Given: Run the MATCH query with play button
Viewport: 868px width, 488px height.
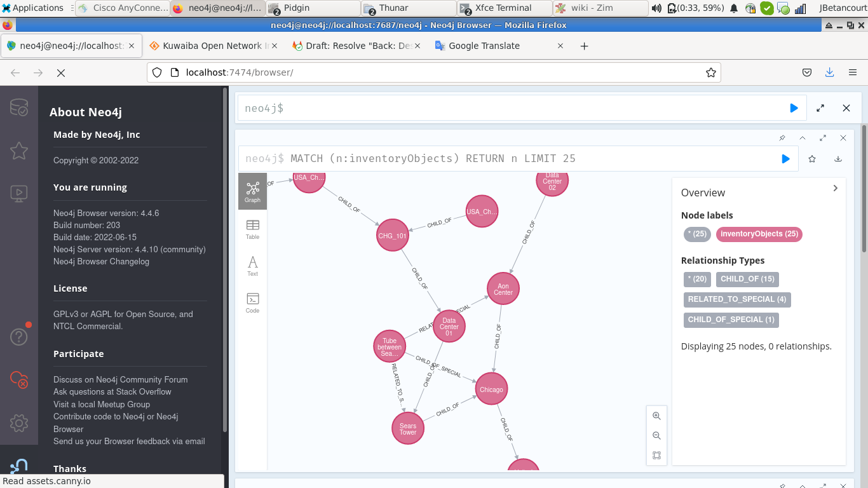Looking at the screenshot, I should pos(785,159).
